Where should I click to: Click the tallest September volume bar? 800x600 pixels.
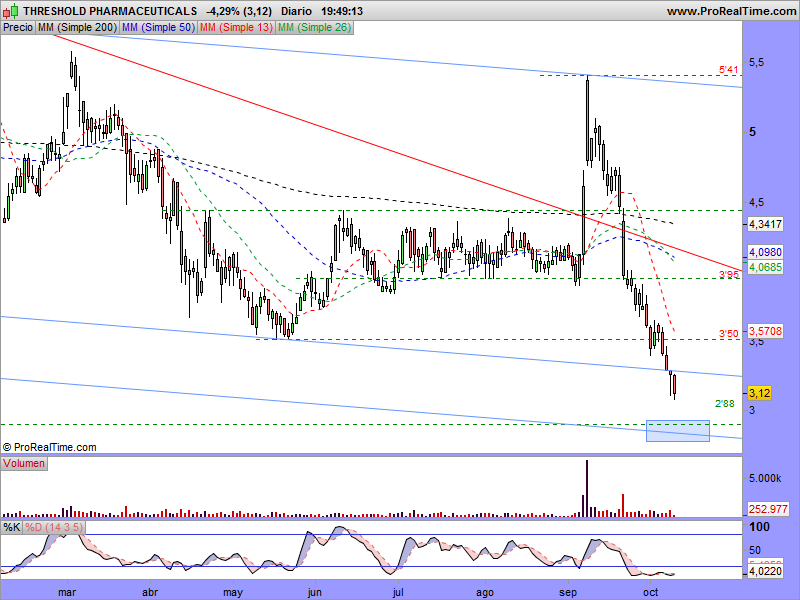[587, 488]
